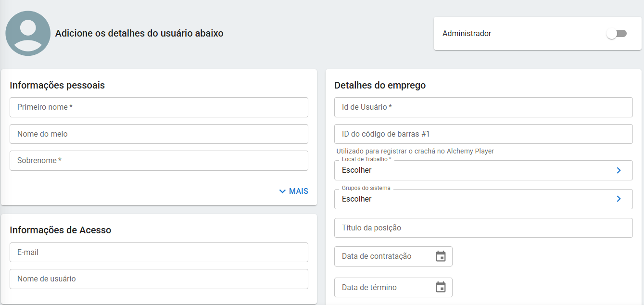
Task: Click the Título da posição field
Action: pyautogui.click(x=483, y=228)
